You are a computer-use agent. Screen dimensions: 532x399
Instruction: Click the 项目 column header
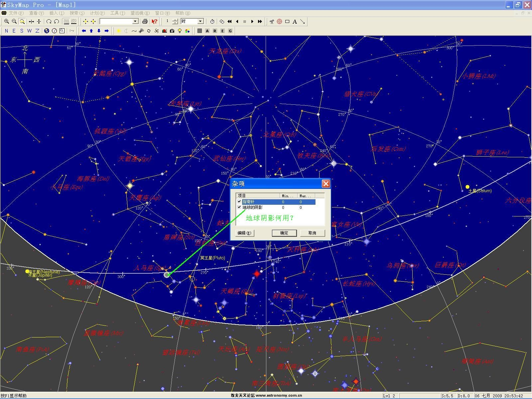pos(258,196)
